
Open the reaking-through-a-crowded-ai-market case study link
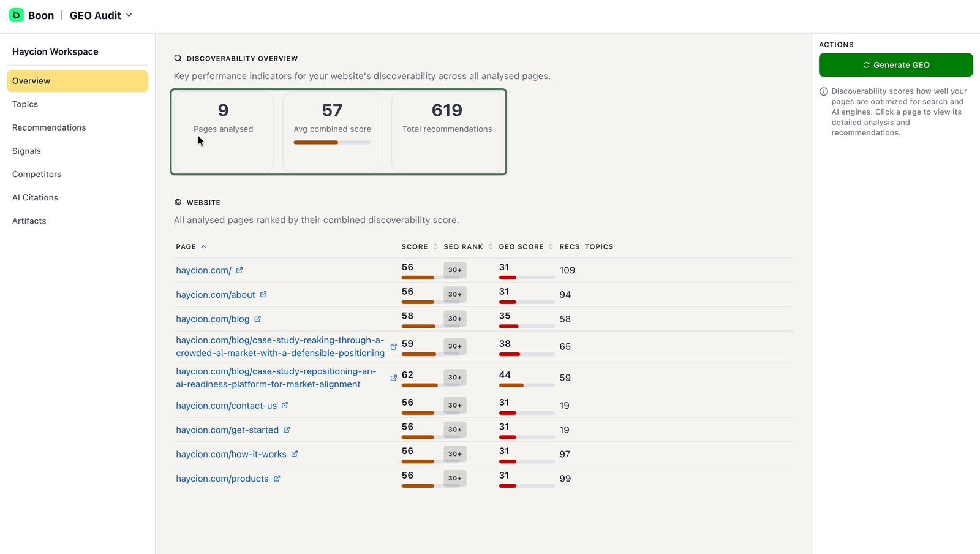click(280, 347)
